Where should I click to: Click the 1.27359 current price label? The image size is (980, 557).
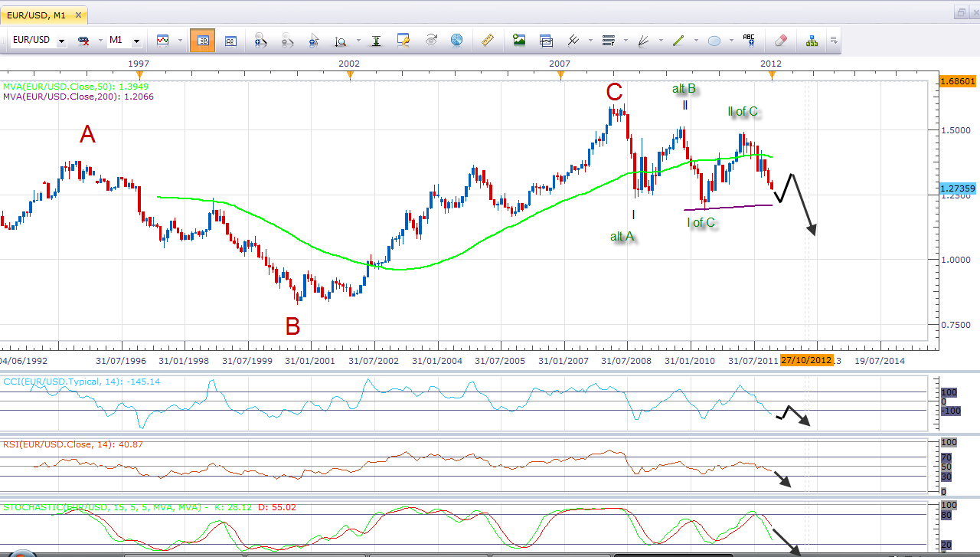tap(957, 188)
